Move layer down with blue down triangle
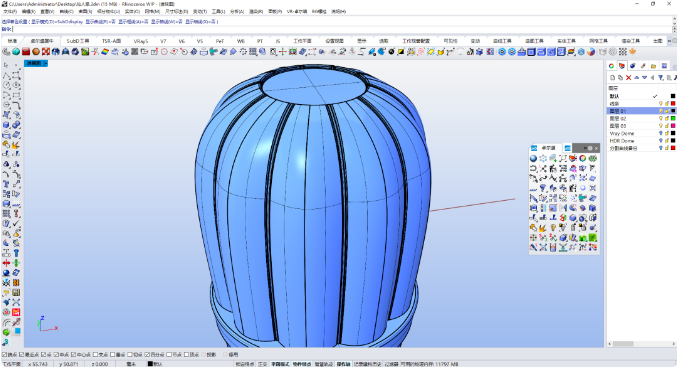 [645, 78]
